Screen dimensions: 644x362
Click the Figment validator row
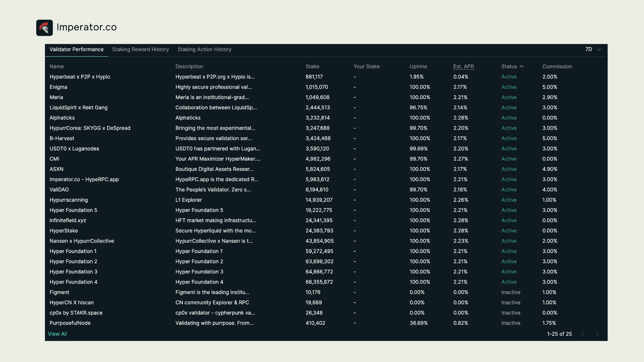tap(59, 292)
